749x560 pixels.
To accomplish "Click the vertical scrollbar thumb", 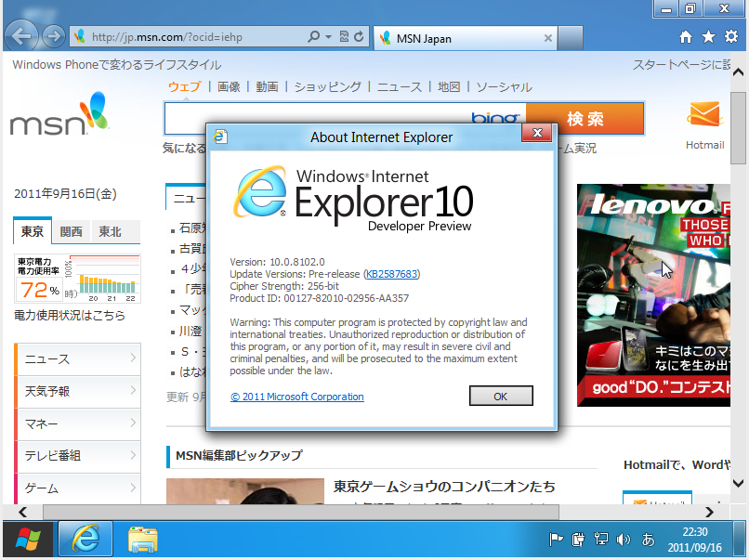I will [739, 129].
